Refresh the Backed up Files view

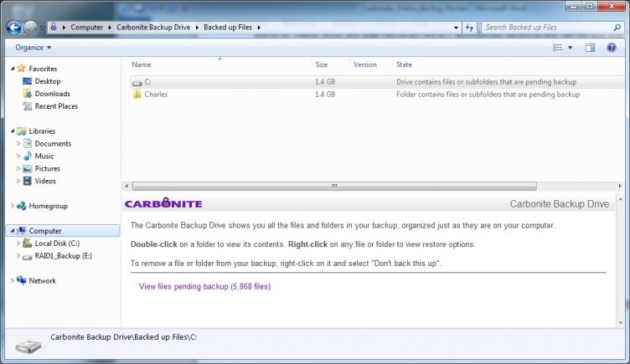(469, 28)
